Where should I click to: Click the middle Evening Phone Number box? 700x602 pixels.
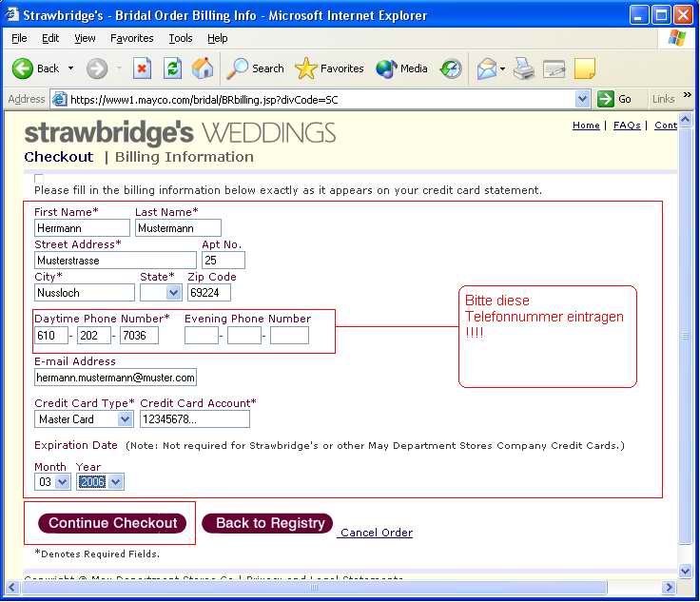244,336
